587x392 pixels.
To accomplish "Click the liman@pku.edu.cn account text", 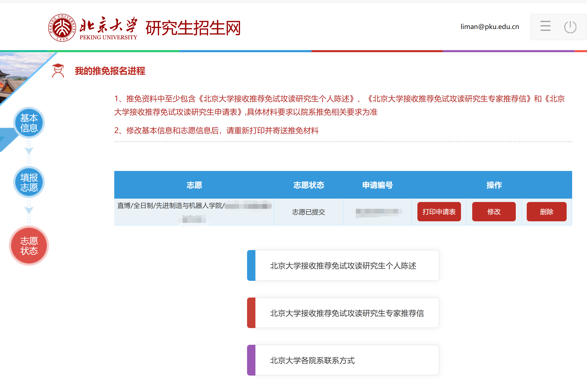I will pos(489,27).
